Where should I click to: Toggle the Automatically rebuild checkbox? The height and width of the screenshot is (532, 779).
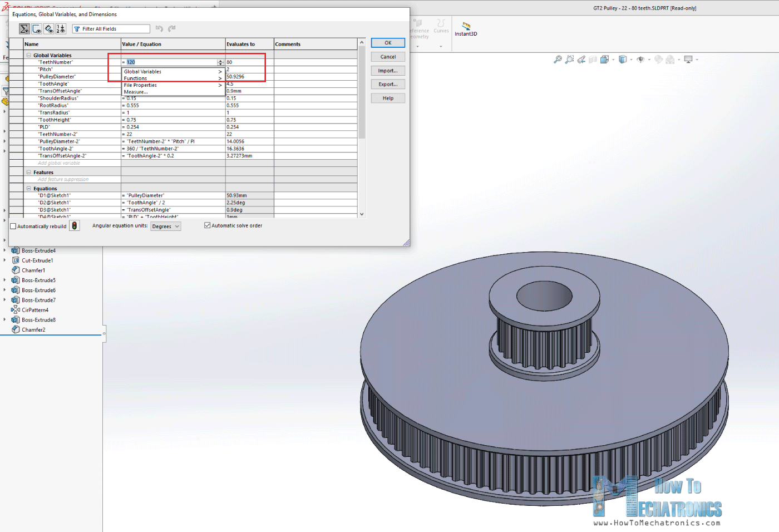13,226
